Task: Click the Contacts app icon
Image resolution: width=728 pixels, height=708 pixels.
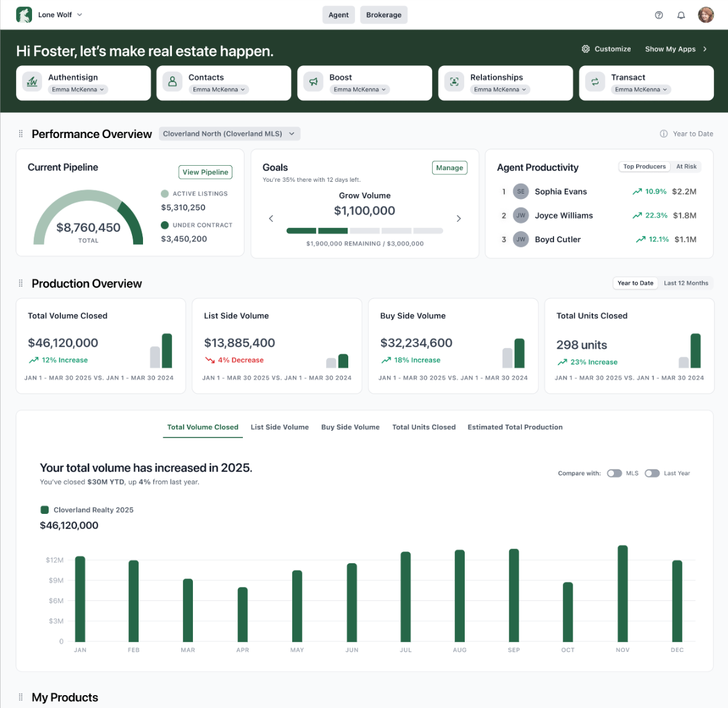Action: click(x=172, y=82)
